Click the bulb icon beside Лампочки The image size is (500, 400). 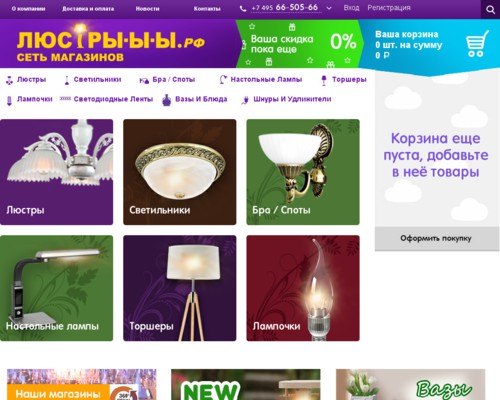[x=9, y=100]
